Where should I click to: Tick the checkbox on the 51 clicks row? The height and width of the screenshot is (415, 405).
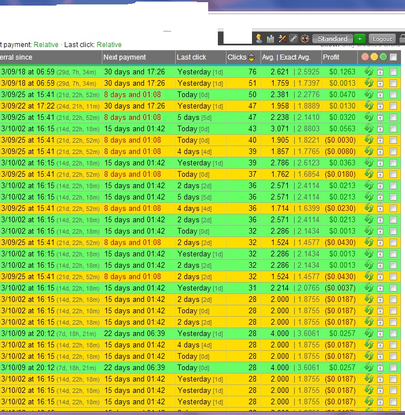click(x=393, y=83)
